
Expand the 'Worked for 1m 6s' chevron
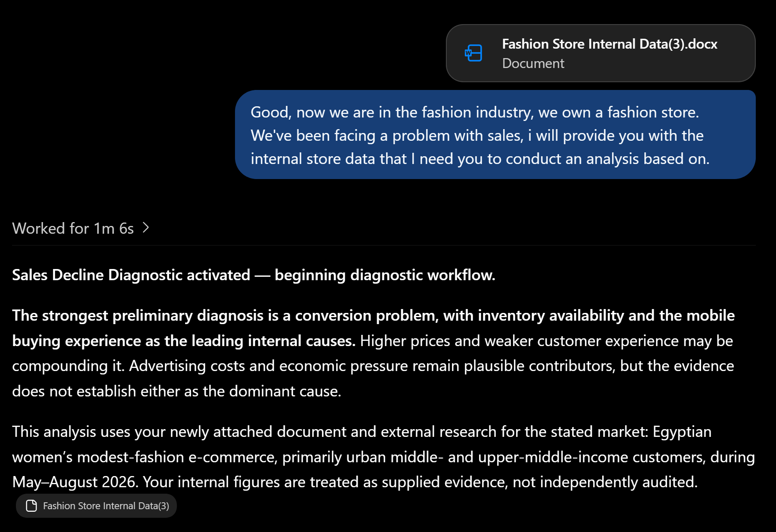pos(146,228)
